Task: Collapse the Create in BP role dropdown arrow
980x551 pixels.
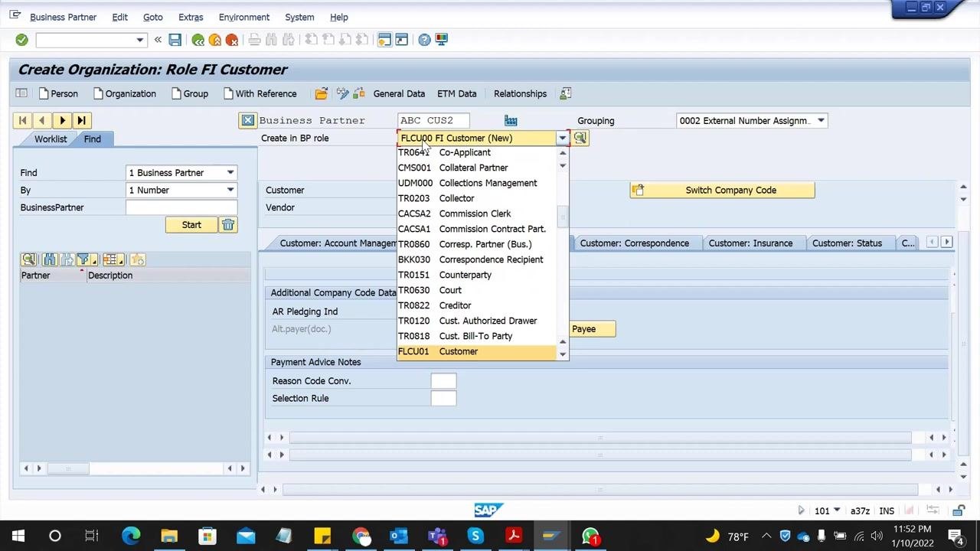Action: pyautogui.click(x=562, y=138)
